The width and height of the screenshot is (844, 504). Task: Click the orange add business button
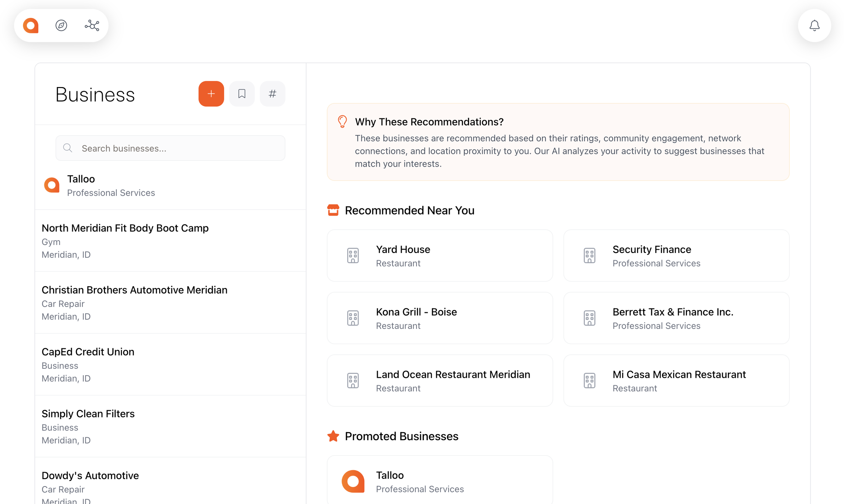pos(211,94)
